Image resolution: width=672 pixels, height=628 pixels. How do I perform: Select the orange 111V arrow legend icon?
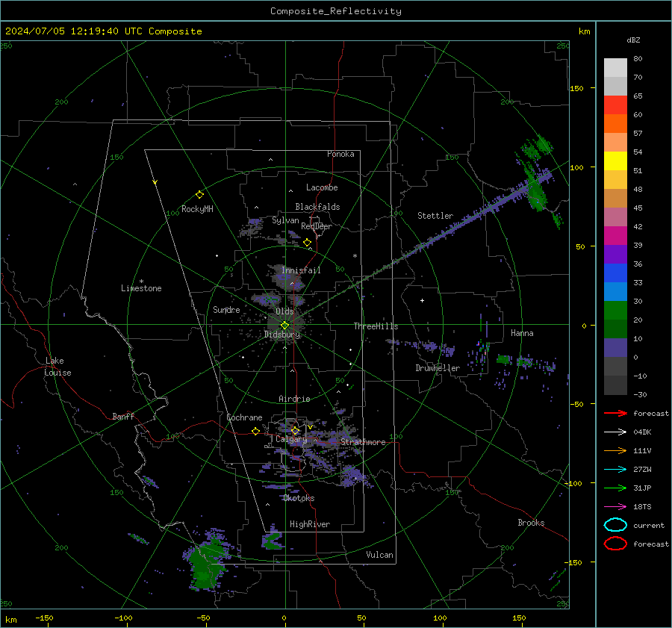pos(615,450)
